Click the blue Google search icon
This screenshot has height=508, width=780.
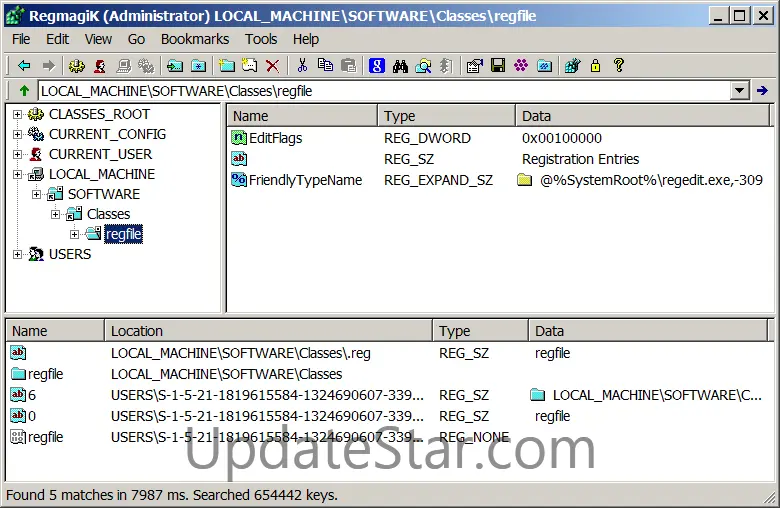pyautogui.click(x=377, y=65)
